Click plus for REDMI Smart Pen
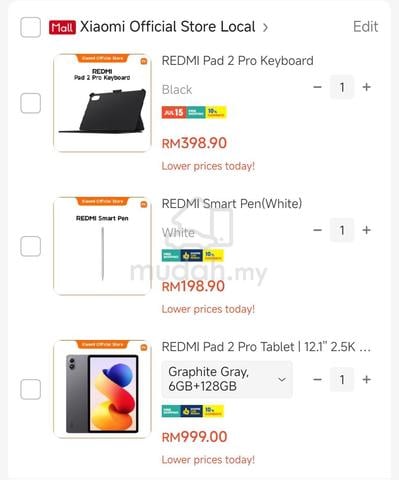The width and height of the screenshot is (399, 480). (x=366, y=230)
